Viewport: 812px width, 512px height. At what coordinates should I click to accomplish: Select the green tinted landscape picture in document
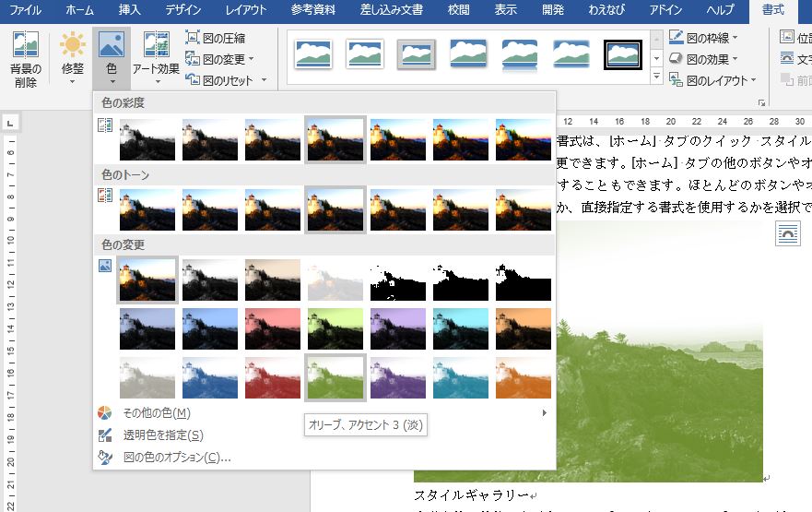660,351
